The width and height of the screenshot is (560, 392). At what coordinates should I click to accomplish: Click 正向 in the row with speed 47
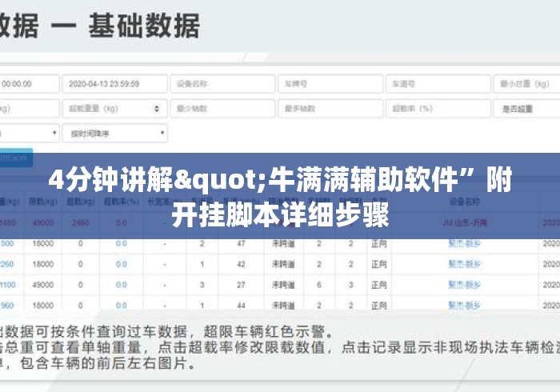(x=379, y=243)
